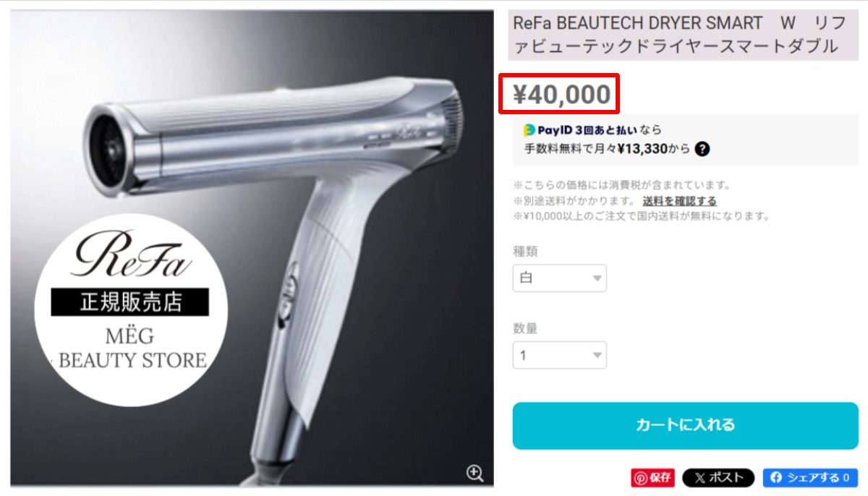Click the Facebook シェアする button
The height and width of the screenshot is (496, 868).
coord(810,477)
